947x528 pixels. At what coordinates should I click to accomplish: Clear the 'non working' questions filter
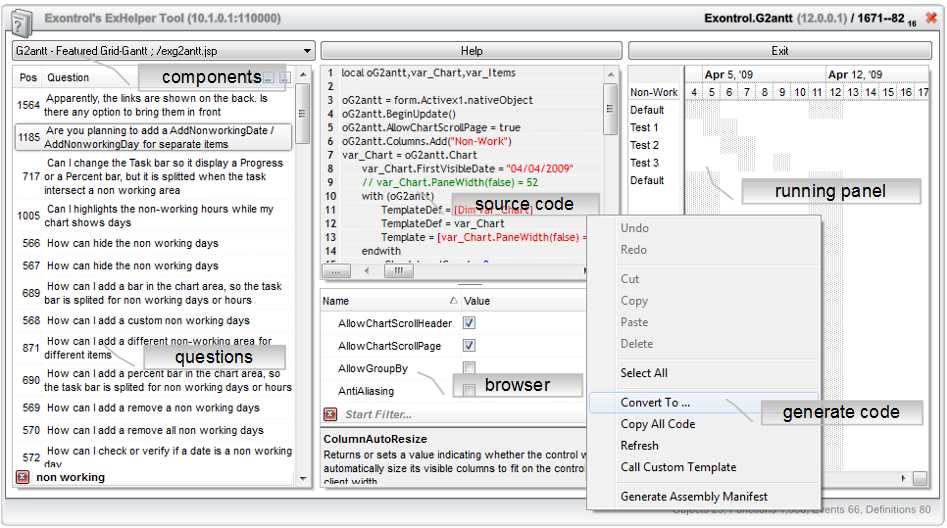[x=22, y=478]
